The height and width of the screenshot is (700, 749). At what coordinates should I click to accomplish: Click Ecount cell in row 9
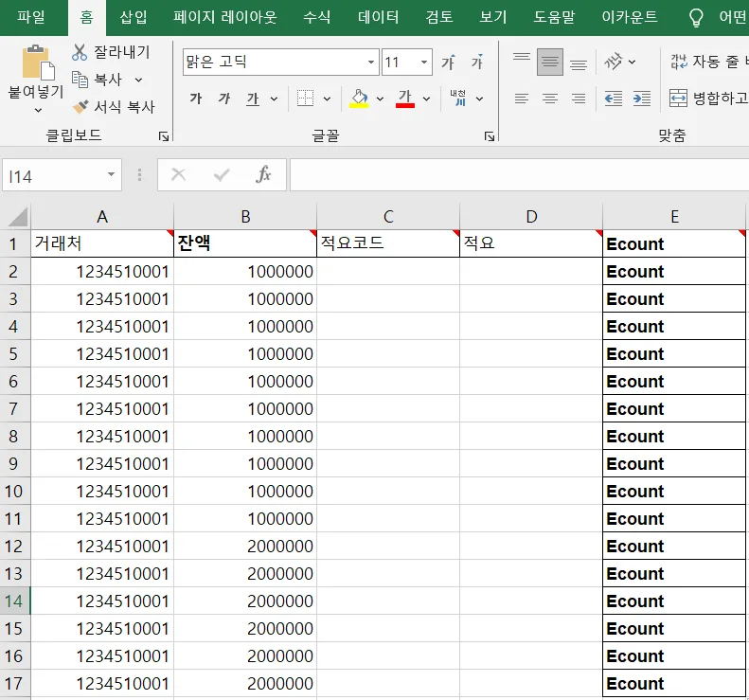pyautogui.click(x=674, y=464)
